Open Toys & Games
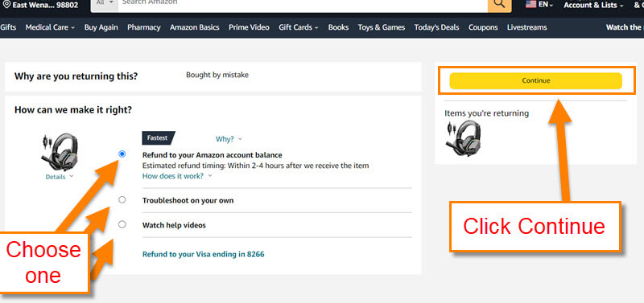 [381, 27]
